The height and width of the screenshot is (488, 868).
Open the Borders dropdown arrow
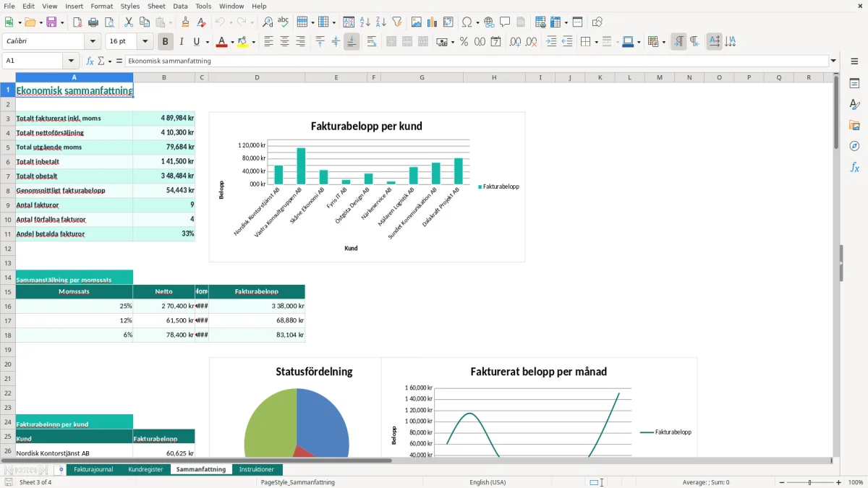click(x=596, y=42)
